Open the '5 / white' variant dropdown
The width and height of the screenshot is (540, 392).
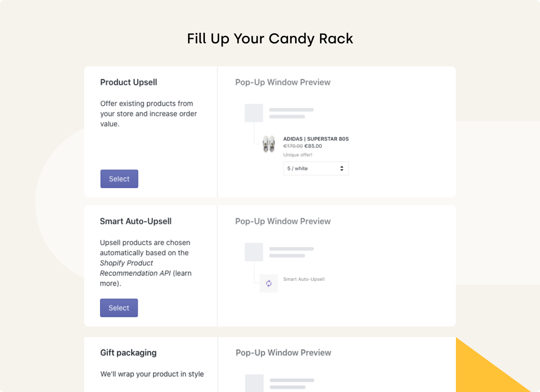[x=316, y=169]
